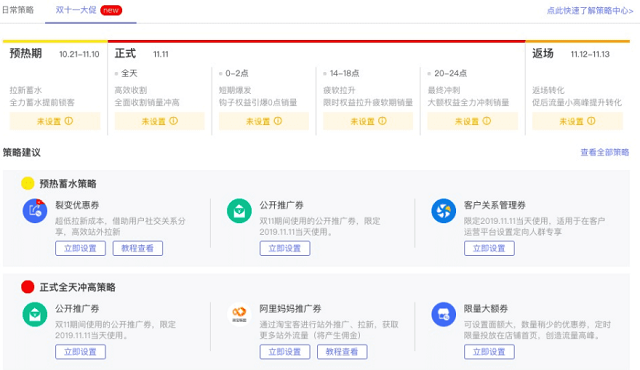Select the 双十一大促 tab

coord(76,10)
